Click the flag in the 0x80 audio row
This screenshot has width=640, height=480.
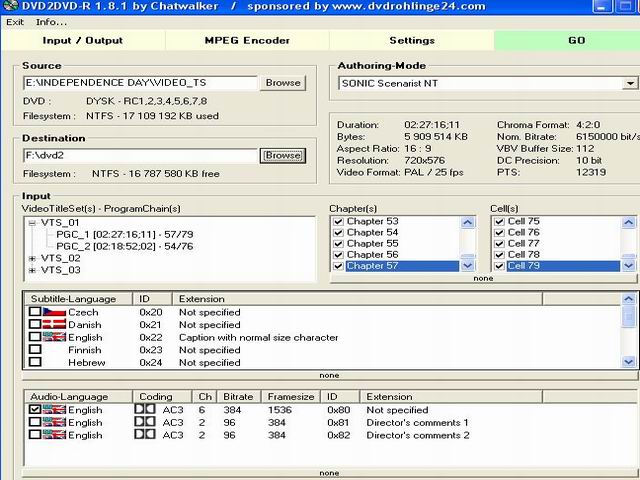pos(54,410)
